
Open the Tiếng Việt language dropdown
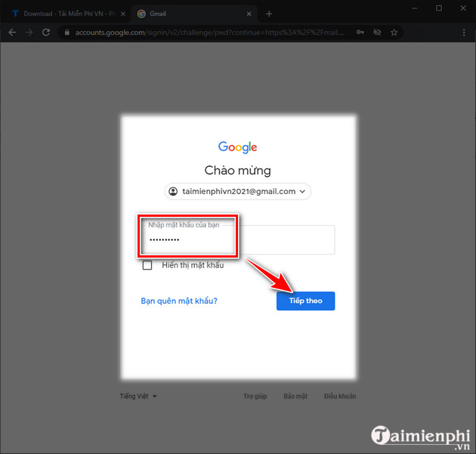(138, 396)
